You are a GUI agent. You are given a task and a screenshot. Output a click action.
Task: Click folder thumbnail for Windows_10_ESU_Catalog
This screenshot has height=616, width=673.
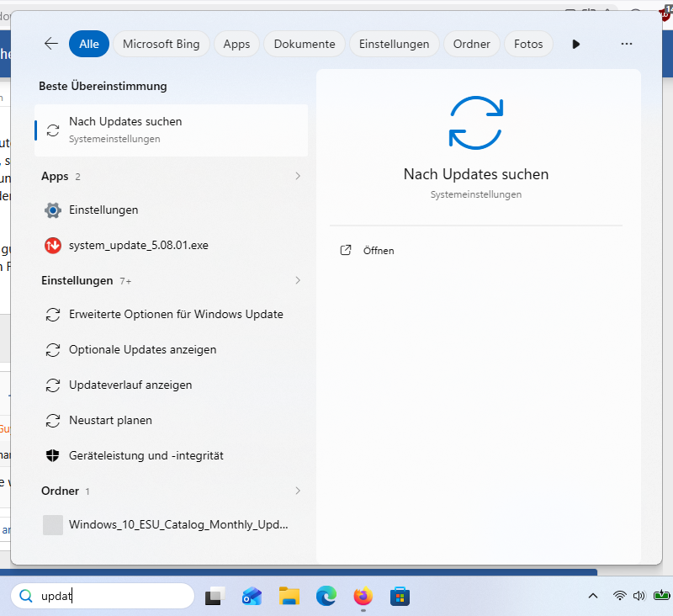point(53,525)
